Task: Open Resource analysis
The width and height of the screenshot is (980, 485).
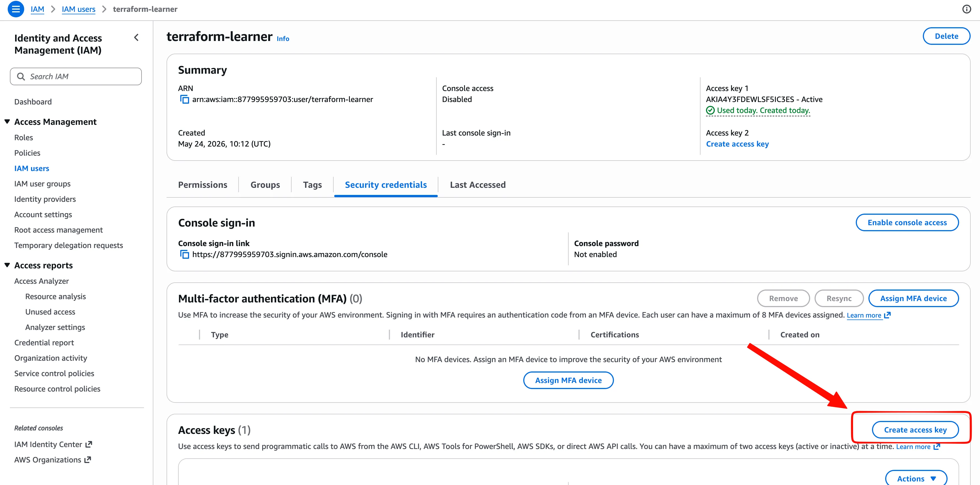Action: 56,297
